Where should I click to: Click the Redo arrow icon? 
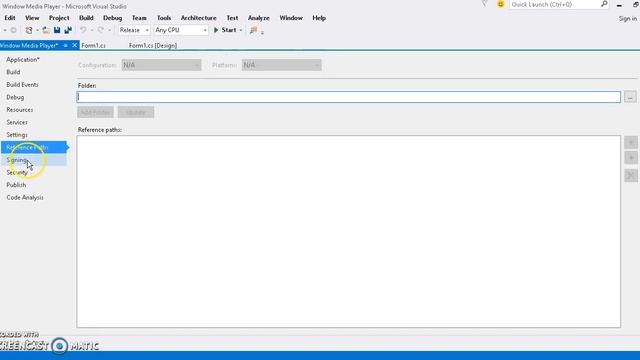(100, 30)
